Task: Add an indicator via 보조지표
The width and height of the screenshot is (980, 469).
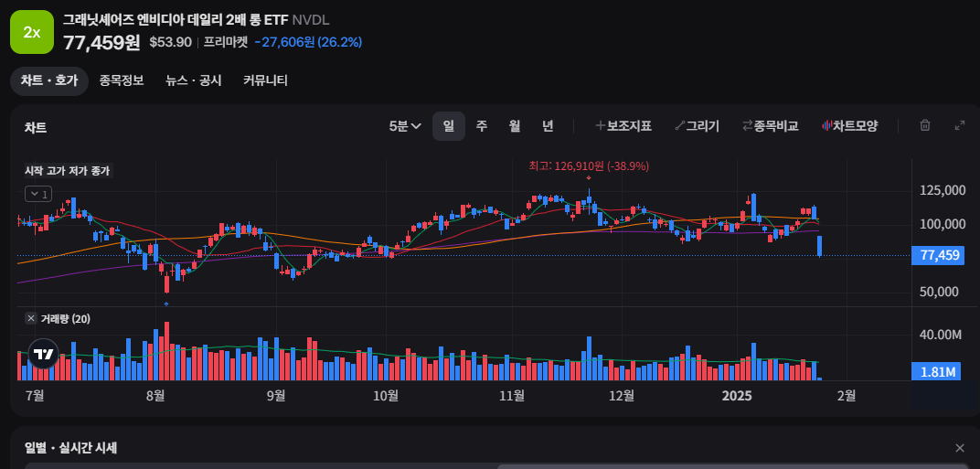Action: point(623,125)
